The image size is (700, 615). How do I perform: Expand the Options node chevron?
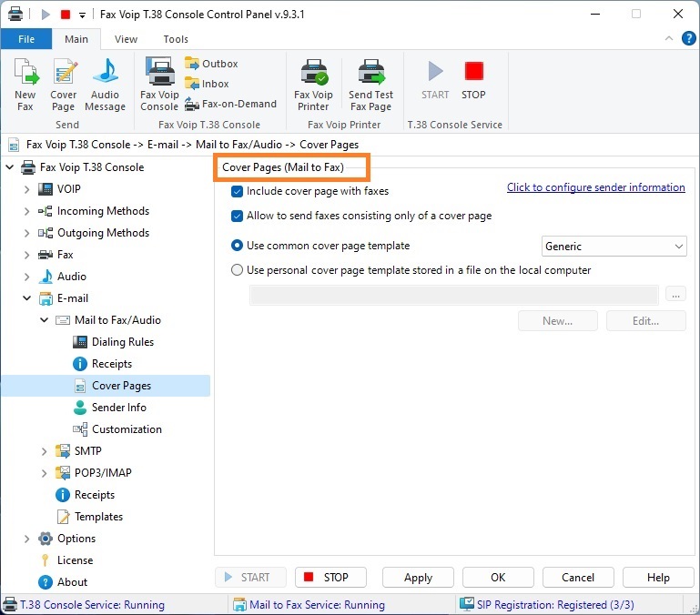(26, 539)
